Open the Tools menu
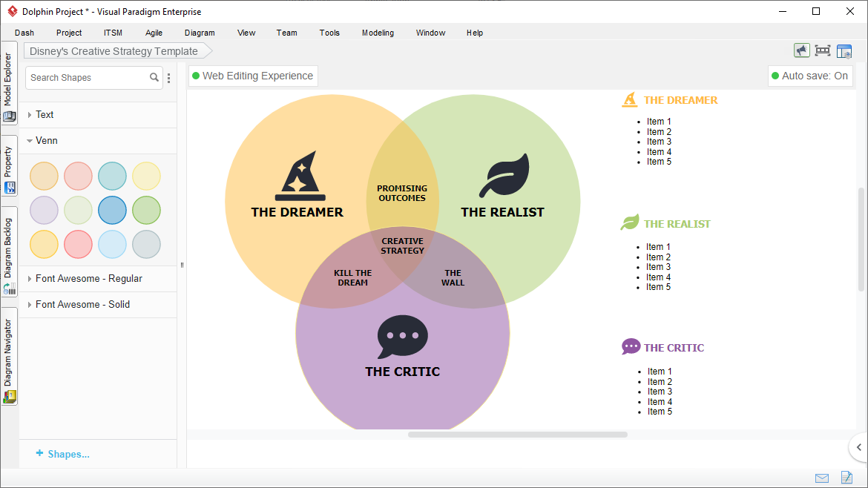The width and height of the screenshot is (868, 488). (x=329, y=33)
